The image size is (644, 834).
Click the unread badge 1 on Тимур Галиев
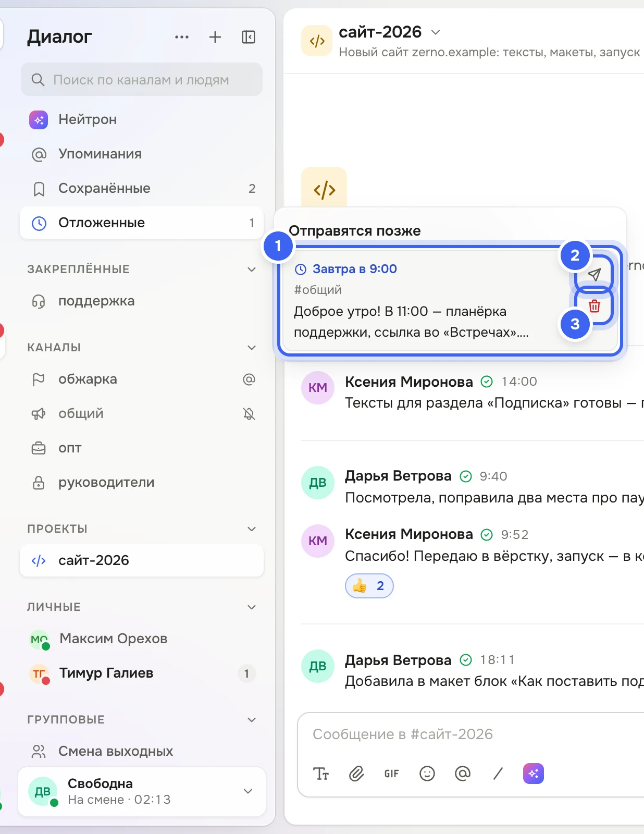pyautogui.click(x=246, y=673)
